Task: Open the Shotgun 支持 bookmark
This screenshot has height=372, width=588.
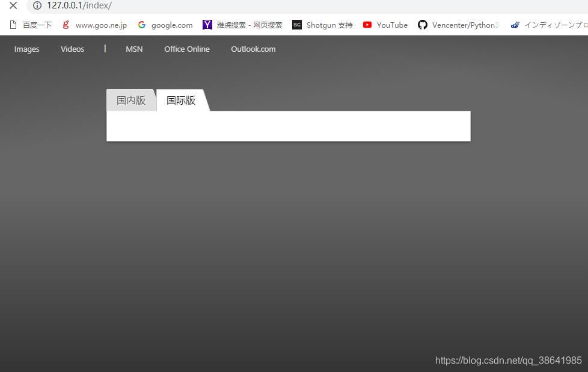Action: [322, 25]
